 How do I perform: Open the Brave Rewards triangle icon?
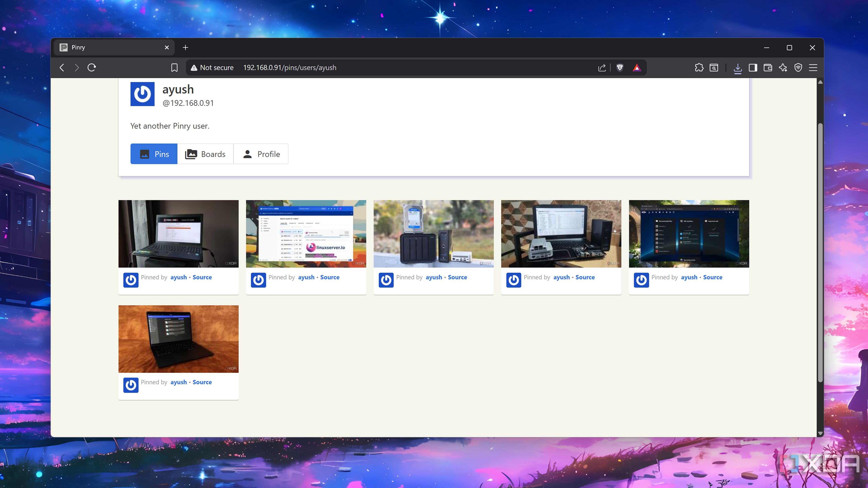(637, 68)
